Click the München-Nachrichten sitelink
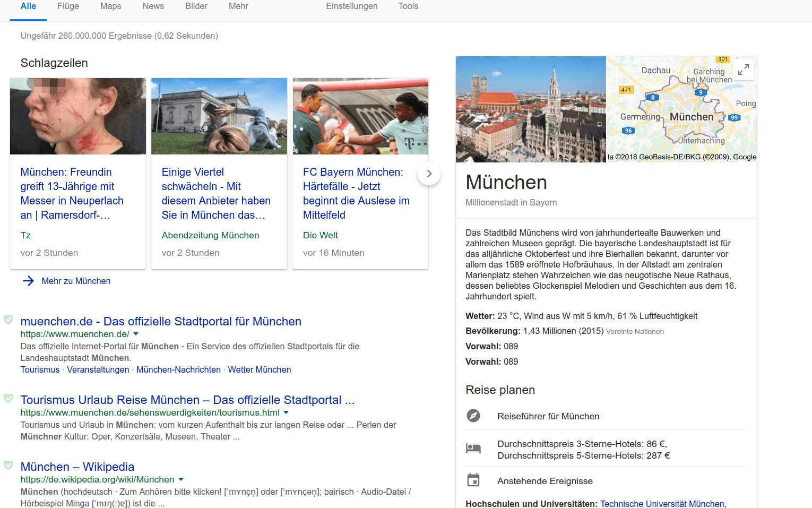812x508 pixels. [178, 369]
